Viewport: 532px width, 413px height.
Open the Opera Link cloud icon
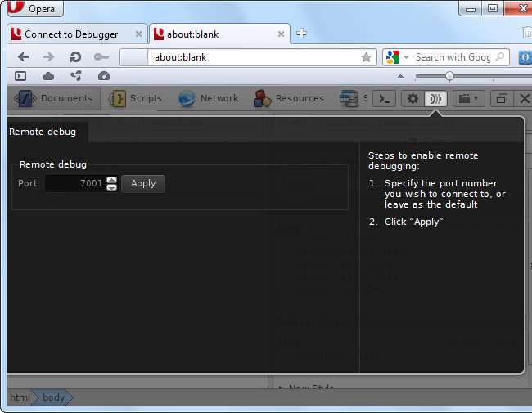pyautogui.click(x=48, y=76)
